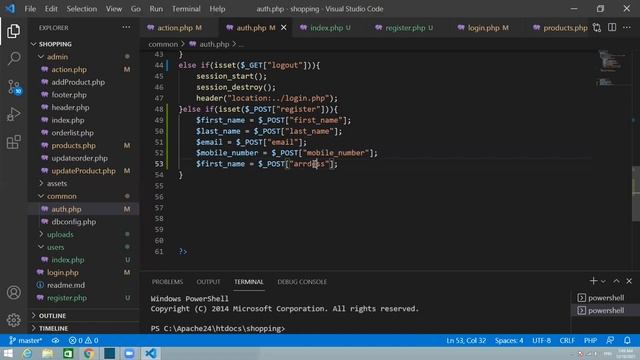This screenshot has height=360, width=640.
Task: Click synchronize changes icon in status bar
Action: (56, 340)
